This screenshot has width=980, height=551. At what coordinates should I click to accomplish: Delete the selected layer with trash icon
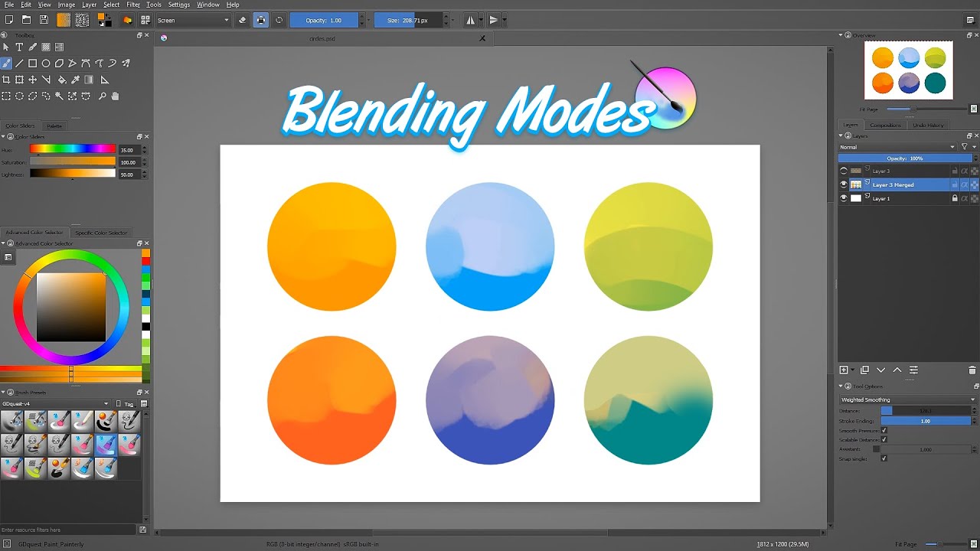(972, 370)
